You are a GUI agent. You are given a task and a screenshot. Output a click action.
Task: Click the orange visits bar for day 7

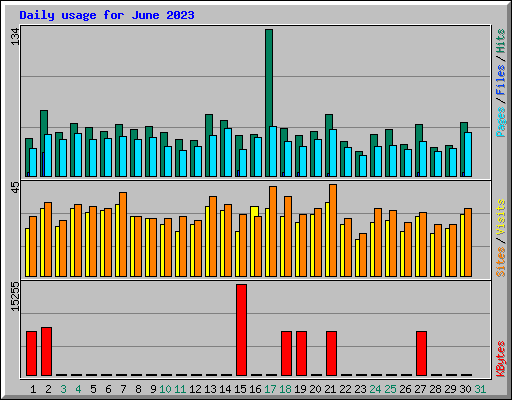click(x=123, y=234)
